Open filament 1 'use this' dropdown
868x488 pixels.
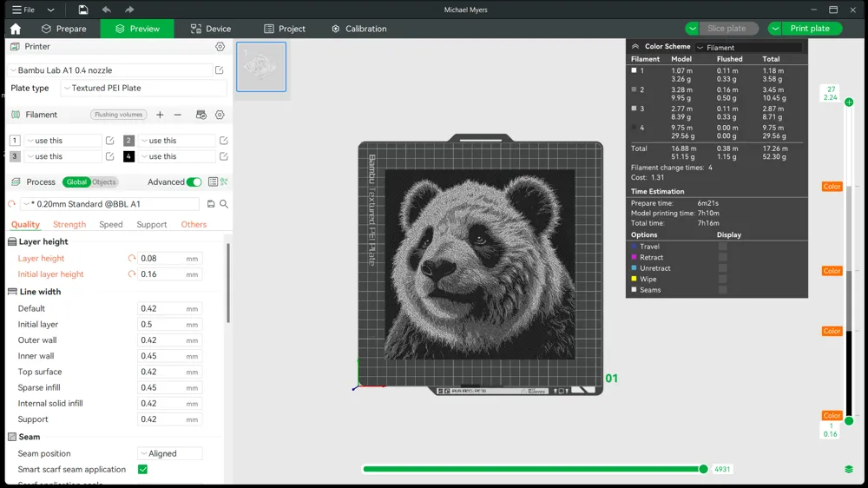pyautogui.click(x=62, y=141)
